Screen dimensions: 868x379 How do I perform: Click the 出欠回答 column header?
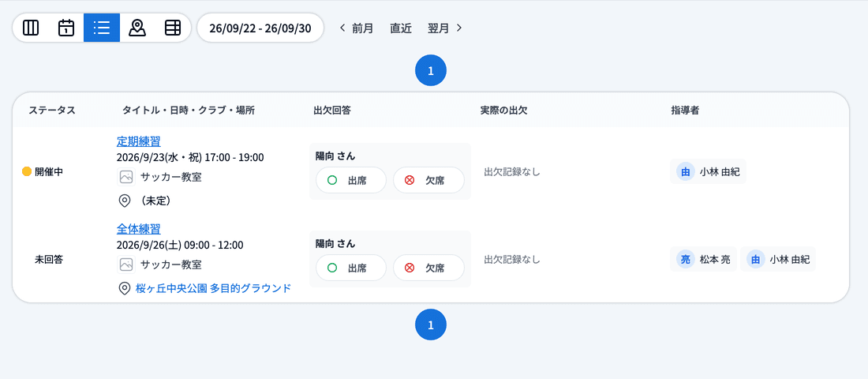(x=332, y=111)
